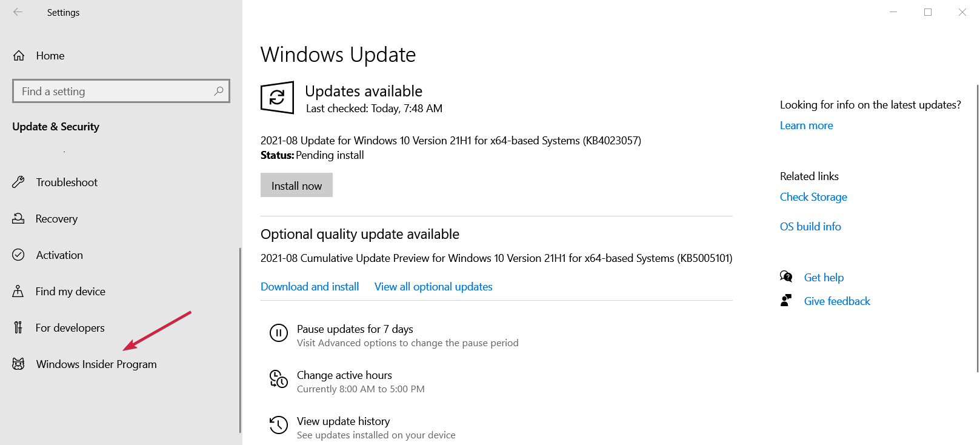The width and height of the screenshot is (980, 445).
Task: Click the Troubleshoot wrench icon
Action: coord(19,182)
